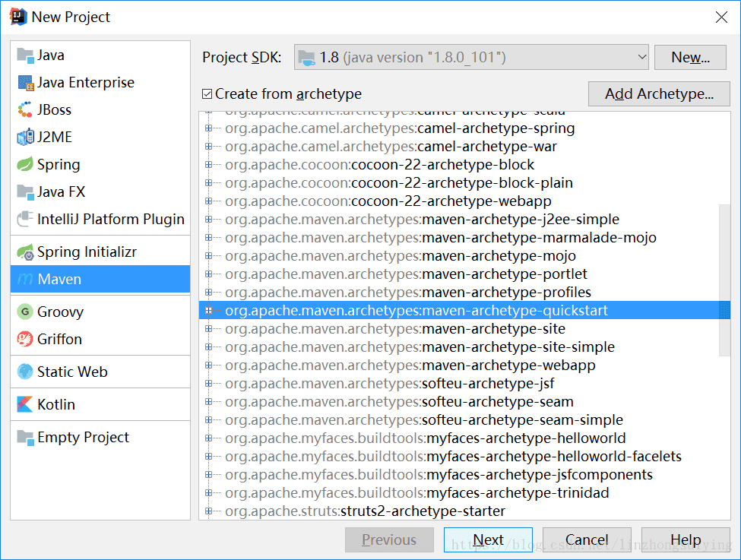
Task: Click the Maven m icon
Action: [x=25, y=280]
